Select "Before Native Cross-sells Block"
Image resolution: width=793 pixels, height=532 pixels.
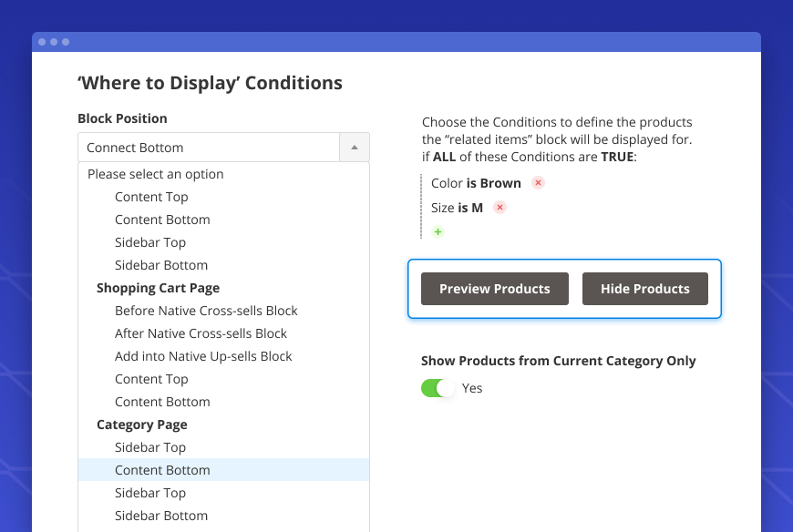click(x=206, y=310)
